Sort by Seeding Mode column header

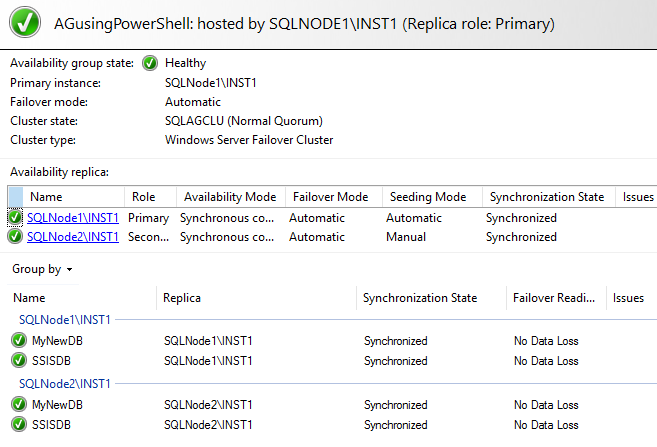(431, 197)
